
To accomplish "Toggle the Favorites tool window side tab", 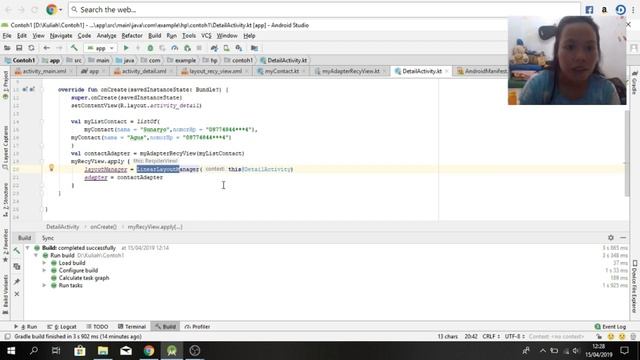I will tap(5, 245).
